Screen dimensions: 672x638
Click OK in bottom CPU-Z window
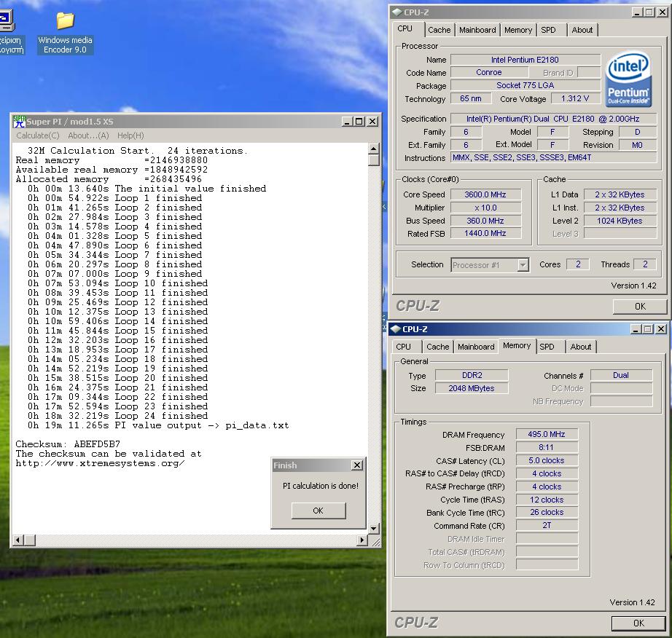tap(638, 623)
